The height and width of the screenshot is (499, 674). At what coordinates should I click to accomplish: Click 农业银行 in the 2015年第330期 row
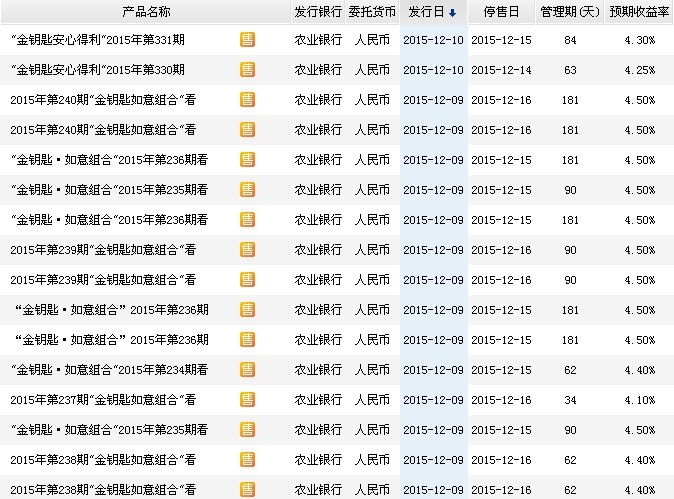[318, 70]
